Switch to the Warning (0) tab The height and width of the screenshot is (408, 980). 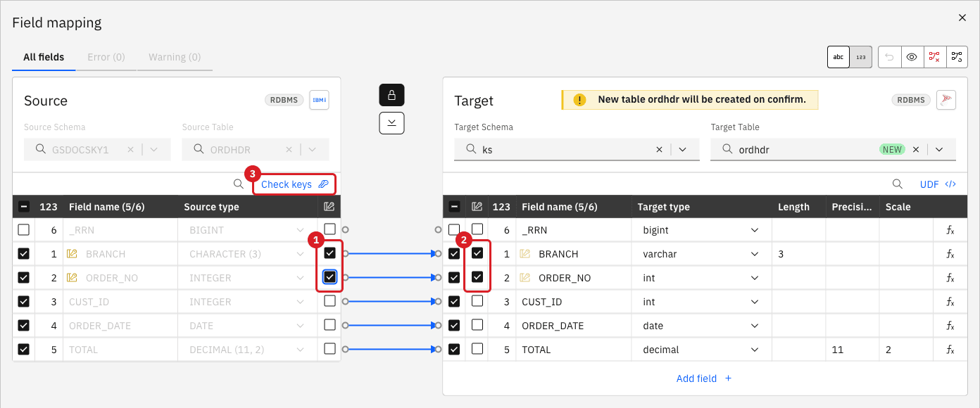click(175, 57)
